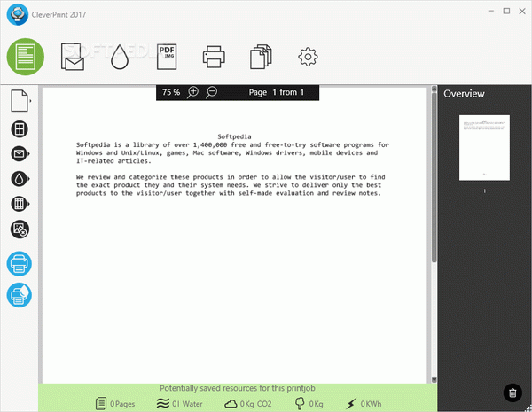The image size is (532, 412).
Task: Click the sidebar envelope letterhead icon
Action: [x=19, y=154]
